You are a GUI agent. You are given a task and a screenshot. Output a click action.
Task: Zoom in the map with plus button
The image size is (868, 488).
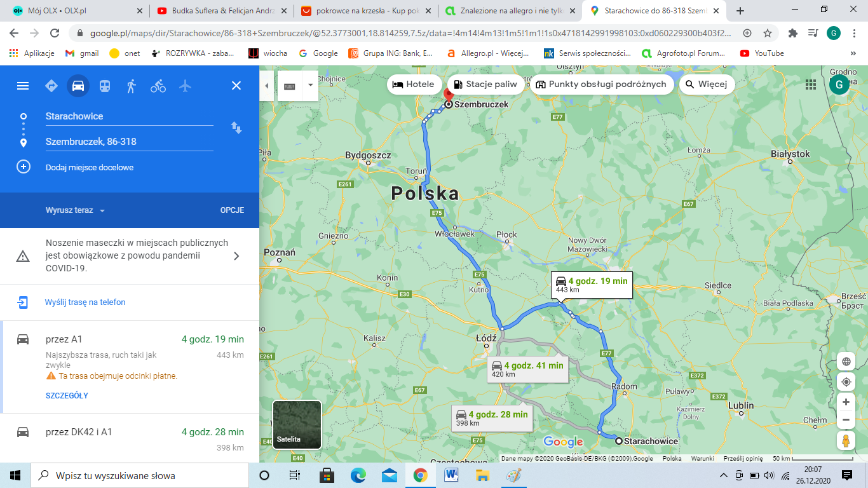click(846, 402)
